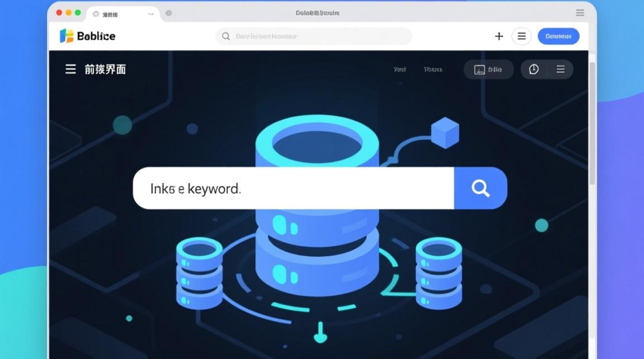This screenshot has width=644, height=359.
Task: Focus the top header search field
Action: [314, 36]
